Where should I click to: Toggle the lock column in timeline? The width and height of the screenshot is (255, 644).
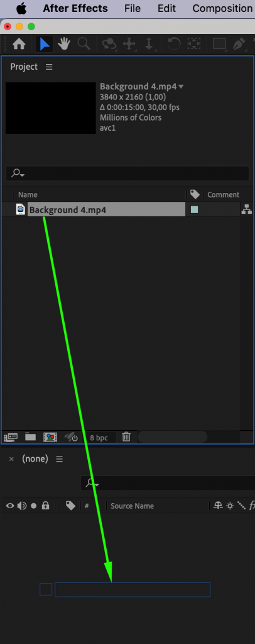pyautogui.click(x=45, y=506)
